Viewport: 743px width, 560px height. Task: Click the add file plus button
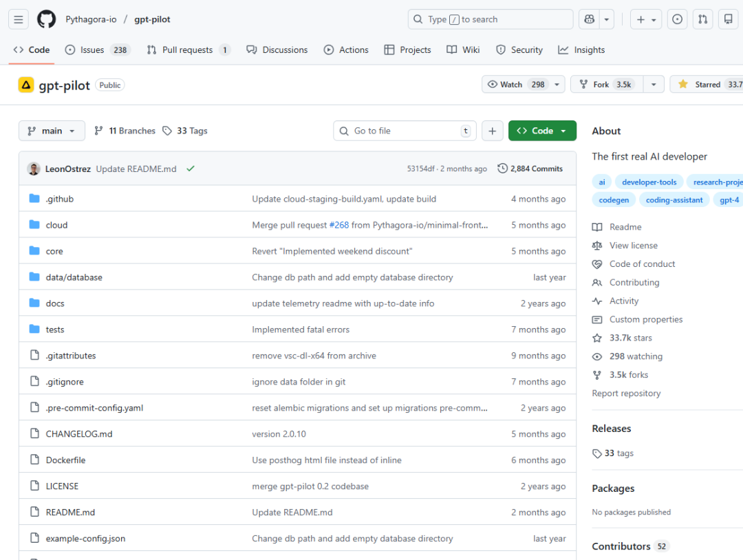pyautogui.click(x=492, y=131)
